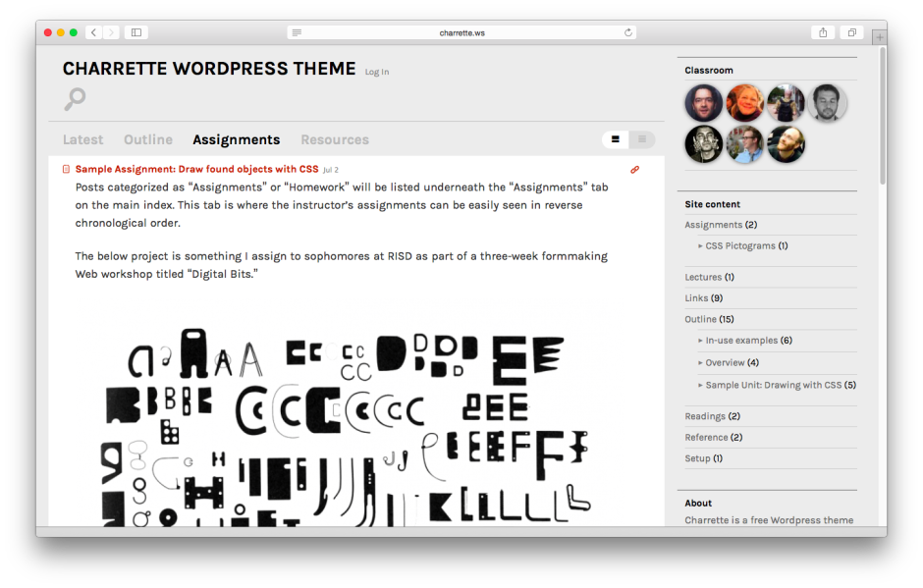Image resolution: width=923 pixels, height=588 pixels.
Task: Open the Charrette WordPress Theme site title
Action: click(209, 69)
